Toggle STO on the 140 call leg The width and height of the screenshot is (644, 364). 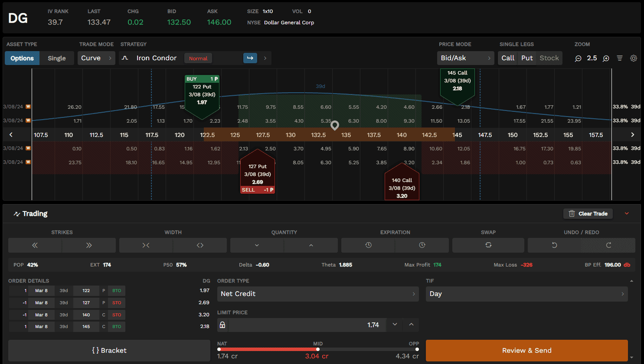click(117, 315)
